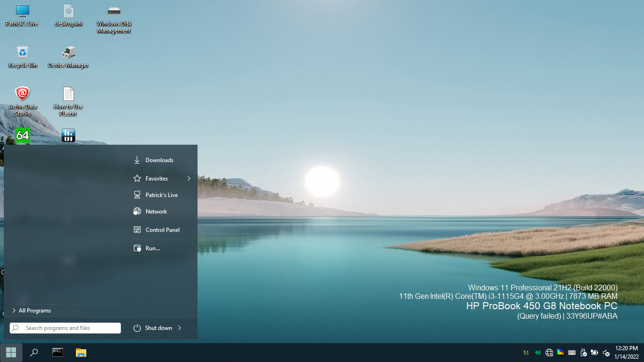Open the Device Manager desktop shortcut
The width and height of the screenshot is (644, 362).
(x=68, y=57)
